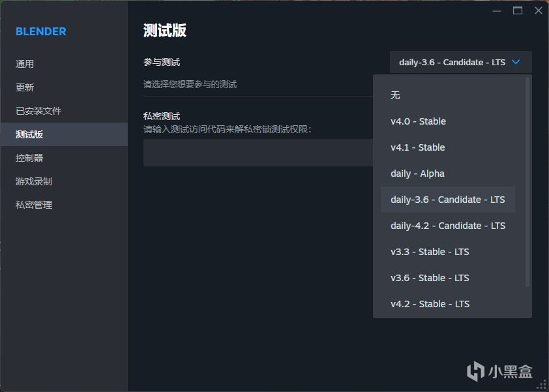Screen dimensions: 549x392
Task: Select daily-4.2 - Candidate - LTS
Action: pyautogui.click(x=448, y=226)
